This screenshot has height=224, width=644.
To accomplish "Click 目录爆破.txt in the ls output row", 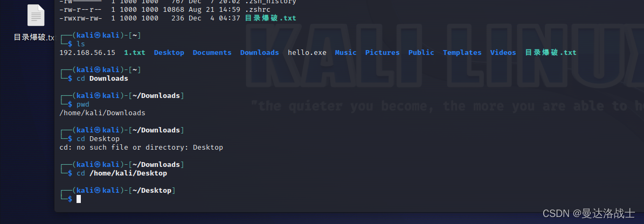I will pos(551,53).
